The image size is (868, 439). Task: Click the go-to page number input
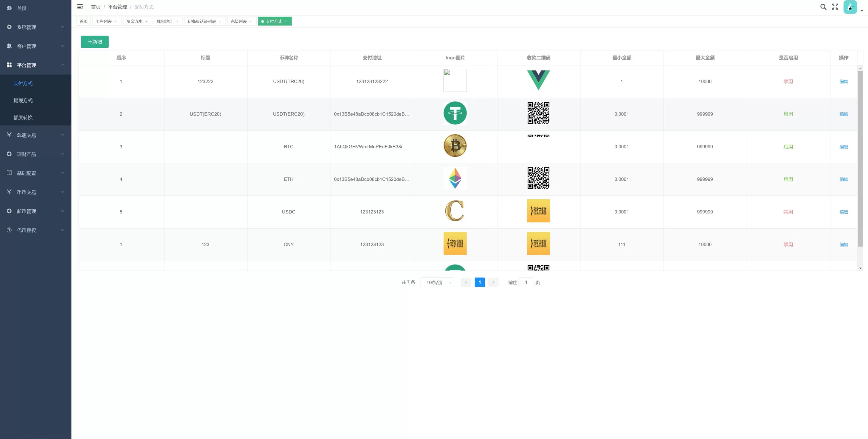(526, 283)
